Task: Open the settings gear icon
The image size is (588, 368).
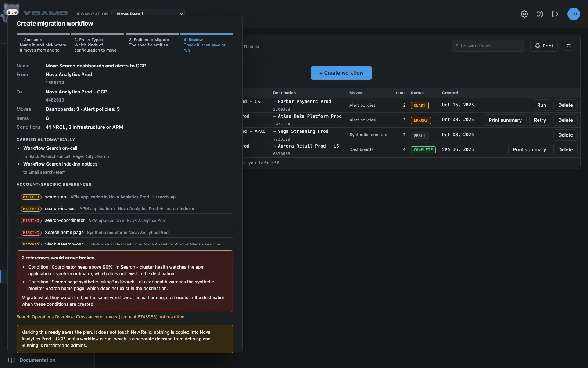Action: [x=524, y=14]
